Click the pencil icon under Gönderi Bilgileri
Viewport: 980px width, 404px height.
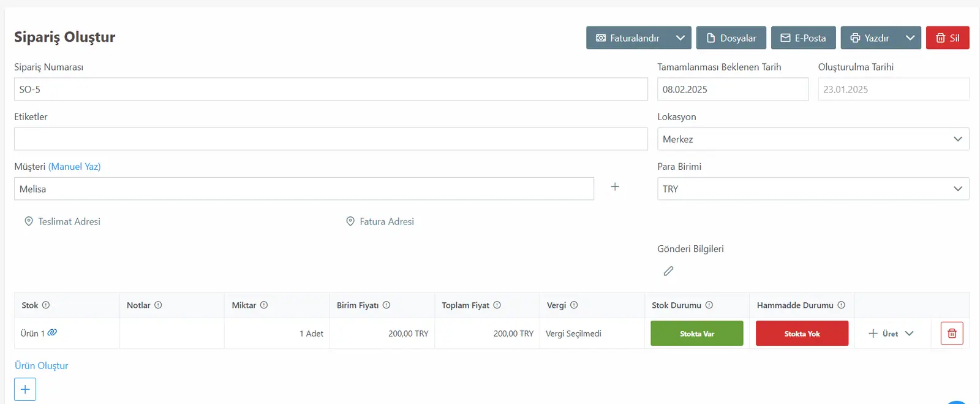[x=668, y=271]
